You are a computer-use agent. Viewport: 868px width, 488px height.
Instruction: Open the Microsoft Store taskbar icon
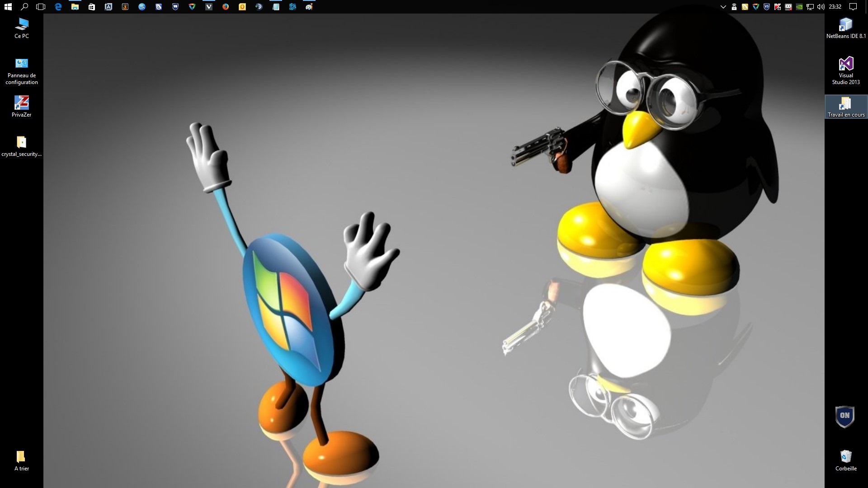[x=92, y=7]
